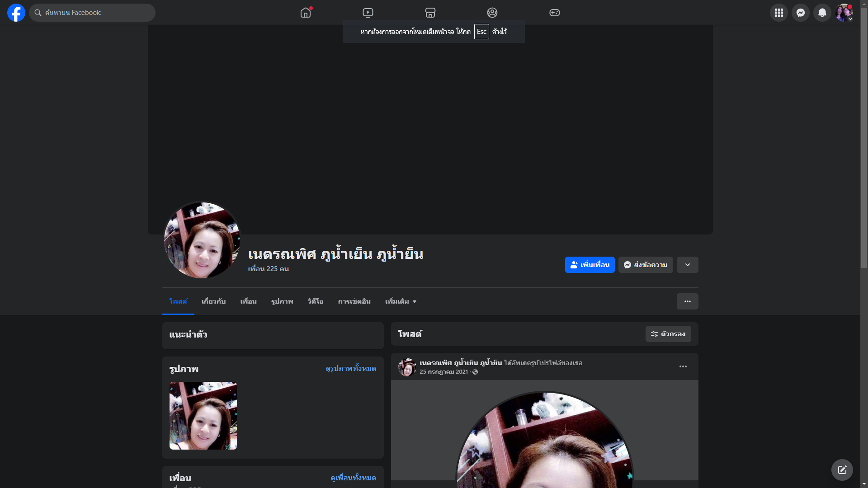Expand the เพิ่มเติม tab dropdown
The image size is (868, 488).
pos(401,301)
